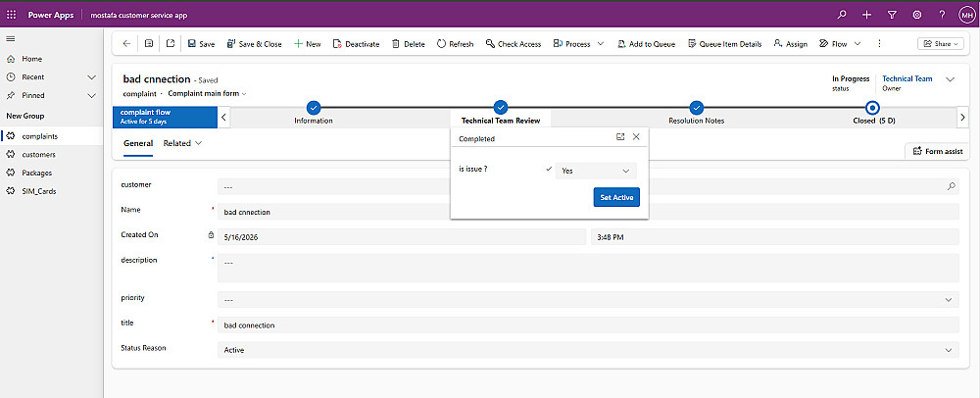Expand the priority dropdown field
980x398 pixels.
[587, 300]
